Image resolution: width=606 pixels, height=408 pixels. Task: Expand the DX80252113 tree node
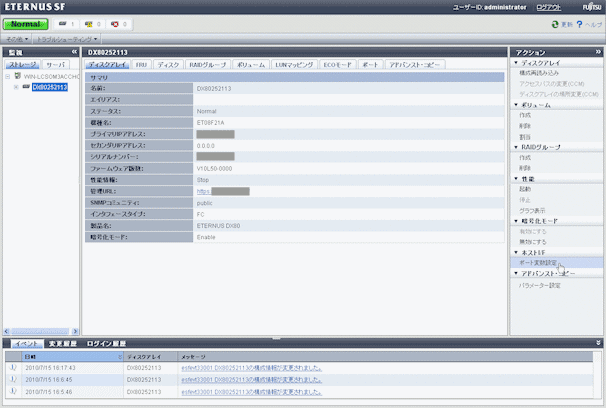[x=16, y=87]
